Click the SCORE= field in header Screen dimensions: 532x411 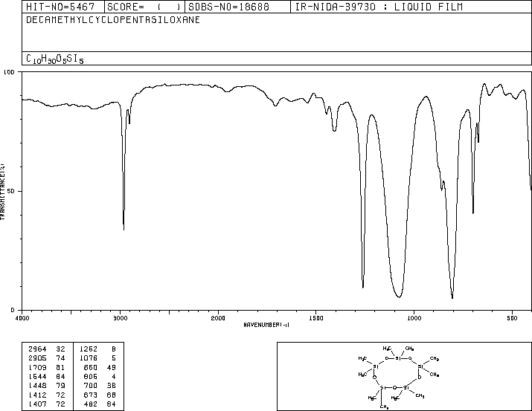point(144,7)
